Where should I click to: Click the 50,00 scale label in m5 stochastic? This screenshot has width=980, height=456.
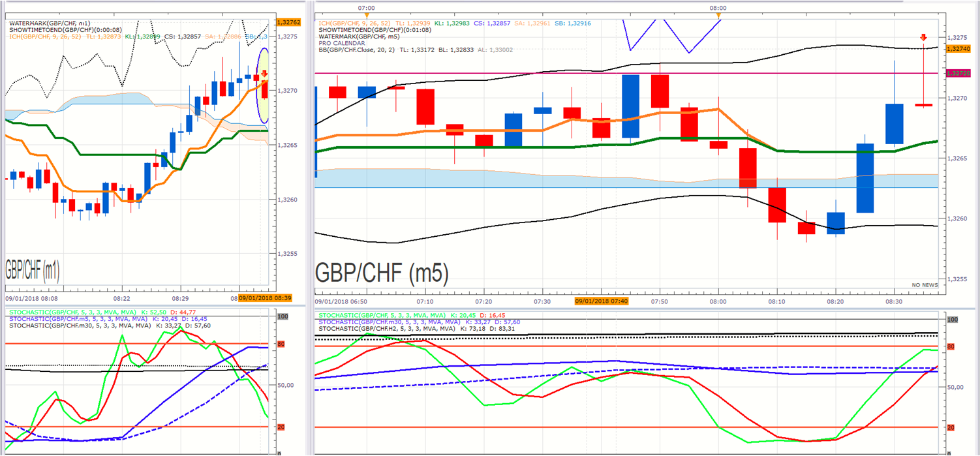click(955, 387)
